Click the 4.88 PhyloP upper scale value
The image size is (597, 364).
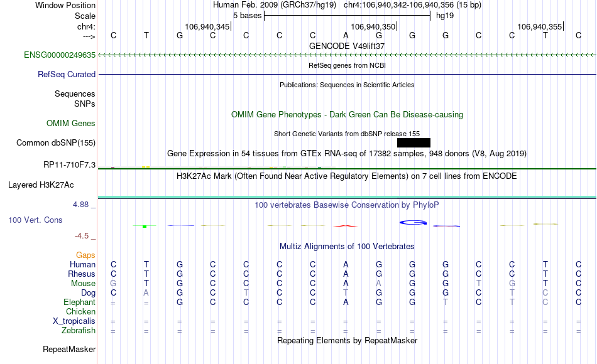[80, 205]
